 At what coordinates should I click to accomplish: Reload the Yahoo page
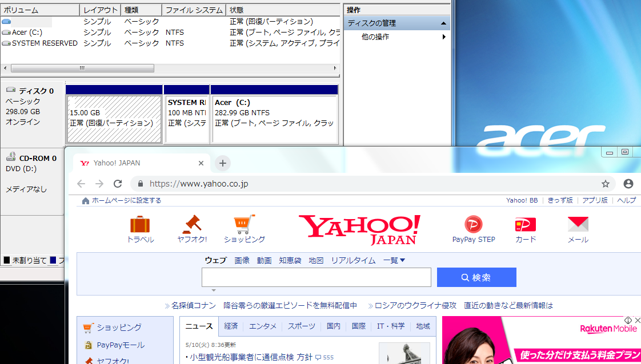point(118,184)
